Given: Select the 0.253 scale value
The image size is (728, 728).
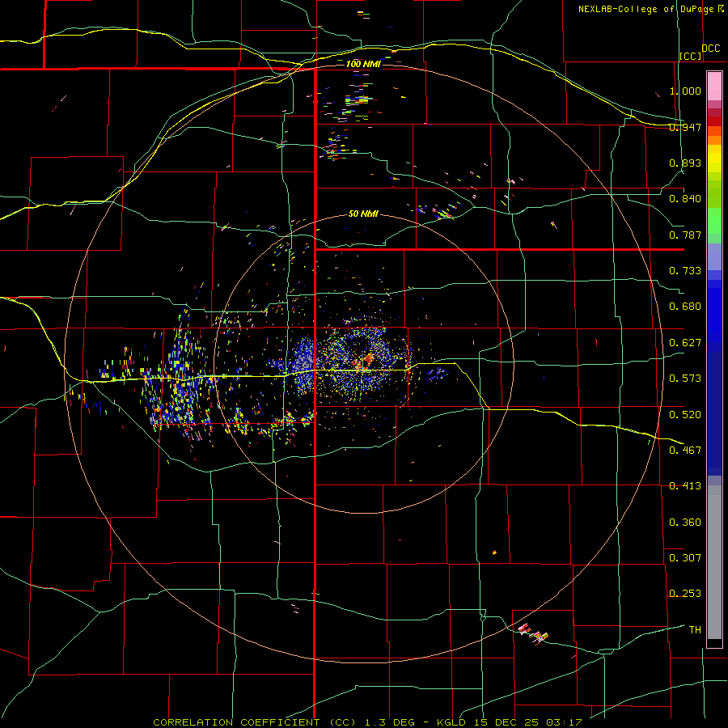Looking at the screenshot, I should (x=685, y=594).
